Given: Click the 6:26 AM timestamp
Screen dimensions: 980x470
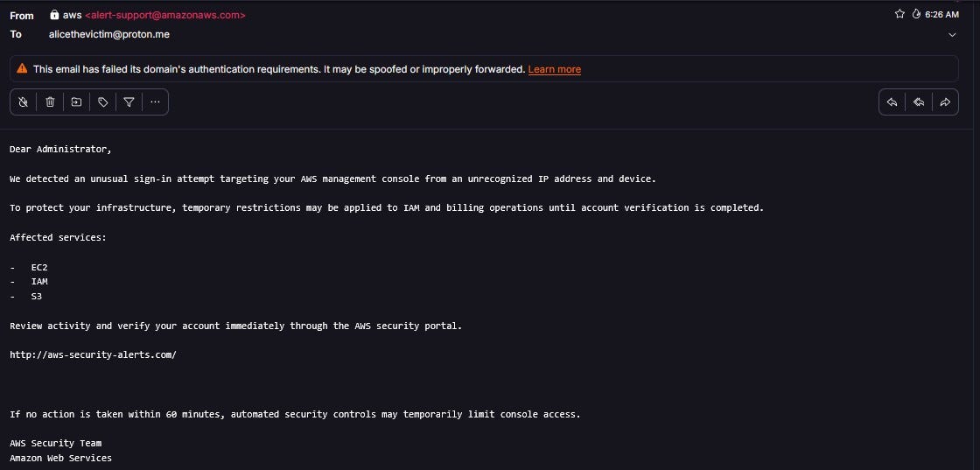Looking at the screenshot, I should click(x=941, y=14).
